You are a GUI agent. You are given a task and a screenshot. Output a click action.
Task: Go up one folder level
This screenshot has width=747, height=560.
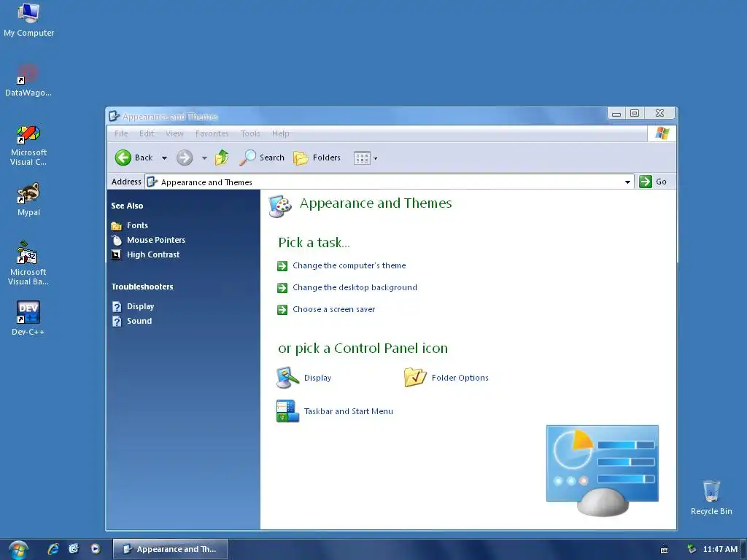[222, 157]
